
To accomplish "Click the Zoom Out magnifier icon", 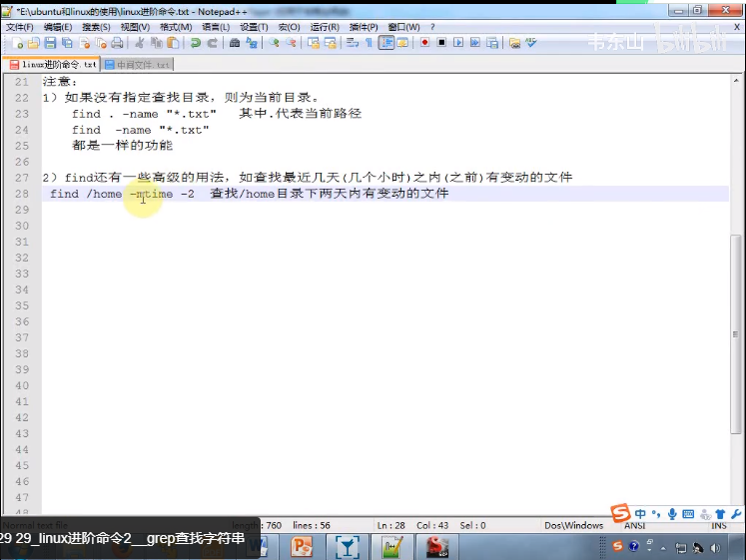I will tap(291, 43).
